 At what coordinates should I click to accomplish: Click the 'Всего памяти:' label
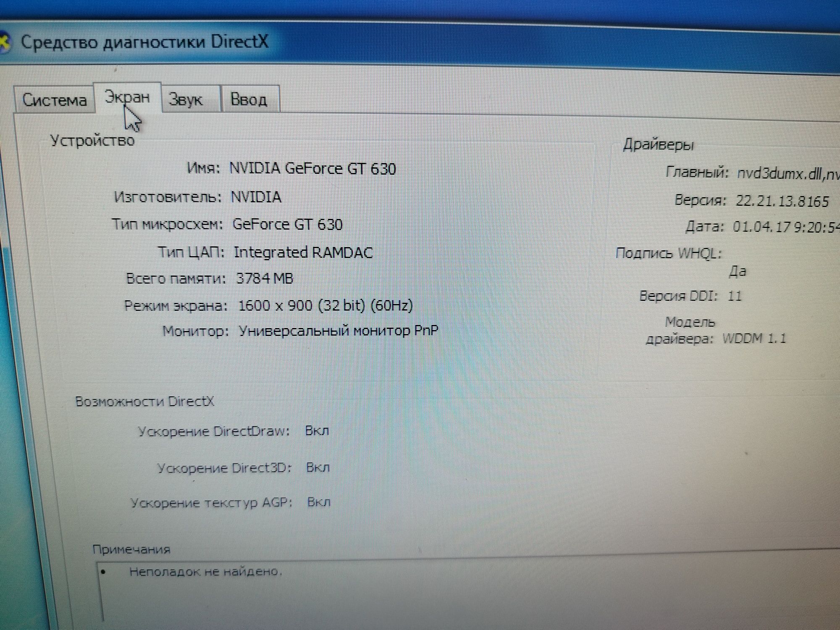click(176, 278)
